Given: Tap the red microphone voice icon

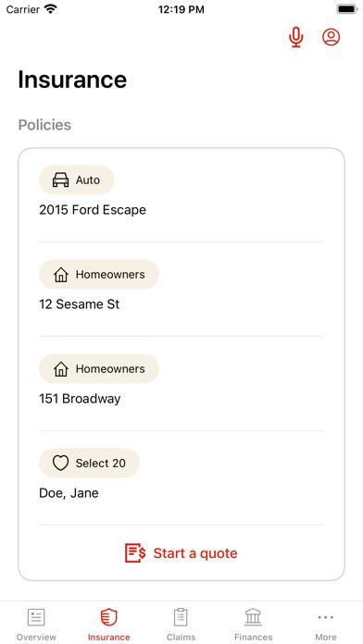Looking at the screenshot, I should [296, 37].
